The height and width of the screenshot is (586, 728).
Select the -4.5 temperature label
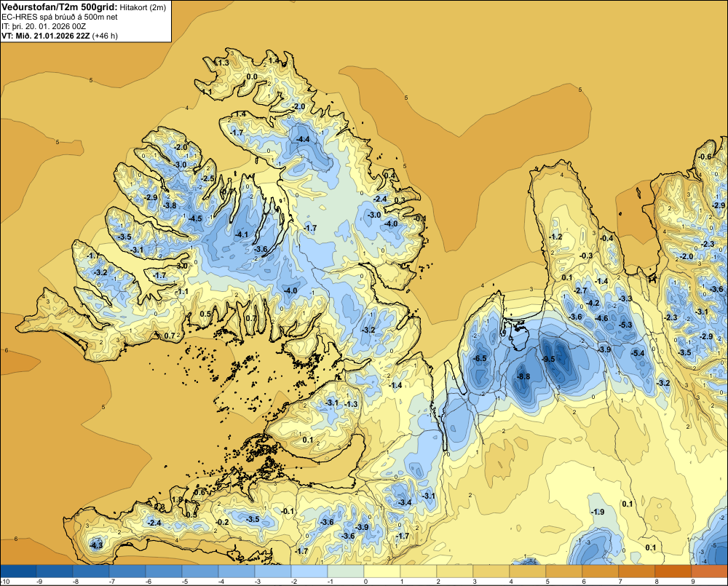tap(195, 218)
